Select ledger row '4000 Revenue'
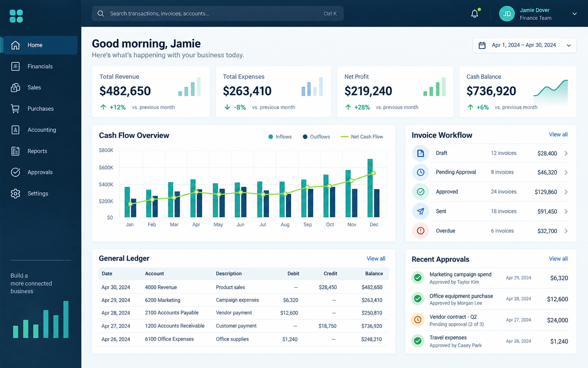Screen dimensions: 588x368 (x=244, y=287)
